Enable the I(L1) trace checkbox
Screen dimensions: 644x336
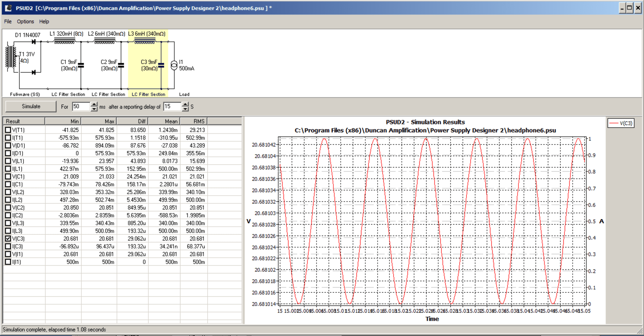8,169
